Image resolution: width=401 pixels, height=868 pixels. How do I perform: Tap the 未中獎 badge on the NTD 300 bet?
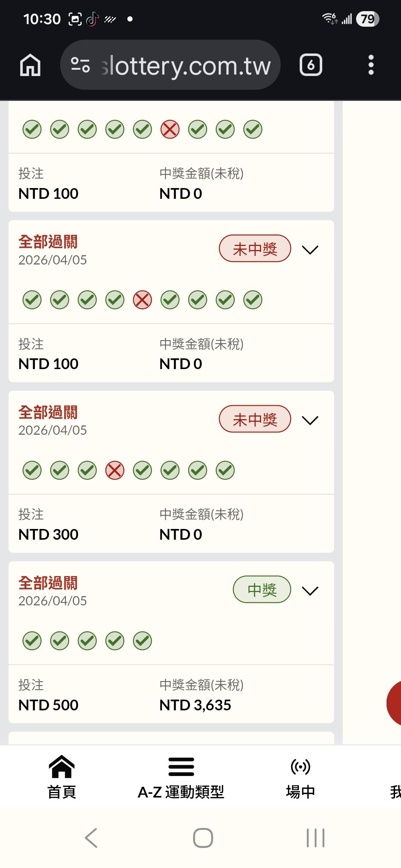point(255,419)
